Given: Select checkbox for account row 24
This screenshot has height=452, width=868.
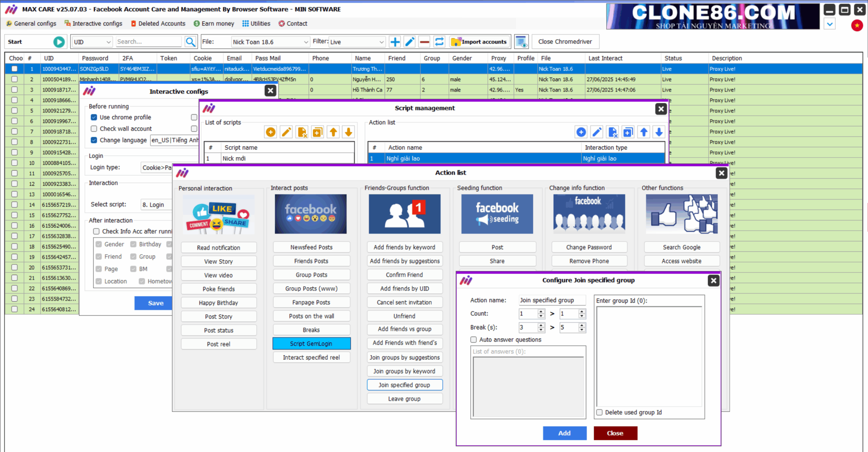Looking at the screenshot, I should 14,309.
